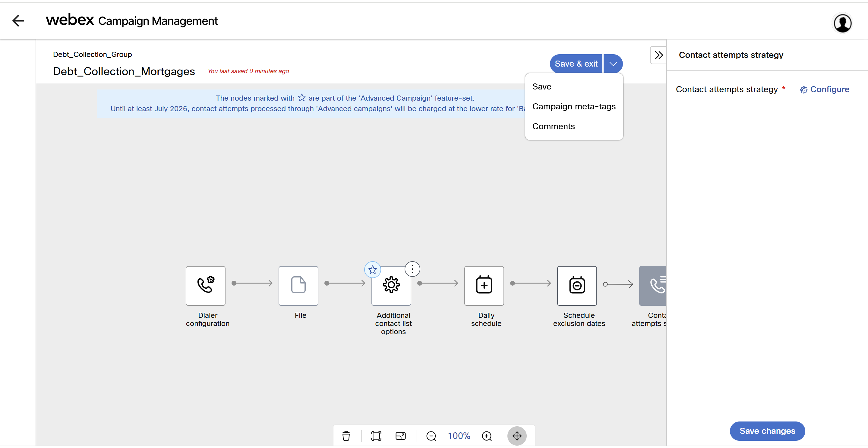
Task: Choose Campaign meta-tags from menu
Action: coord(573,106)
